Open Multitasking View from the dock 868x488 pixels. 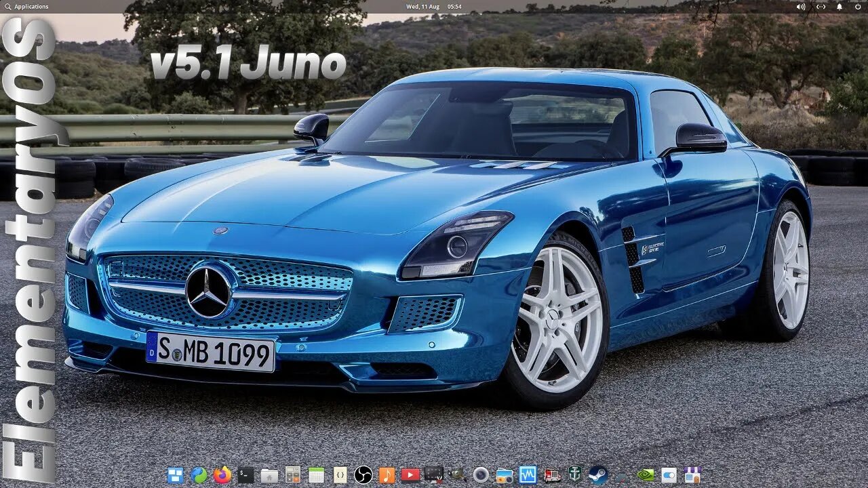click(x=176, y=475)
